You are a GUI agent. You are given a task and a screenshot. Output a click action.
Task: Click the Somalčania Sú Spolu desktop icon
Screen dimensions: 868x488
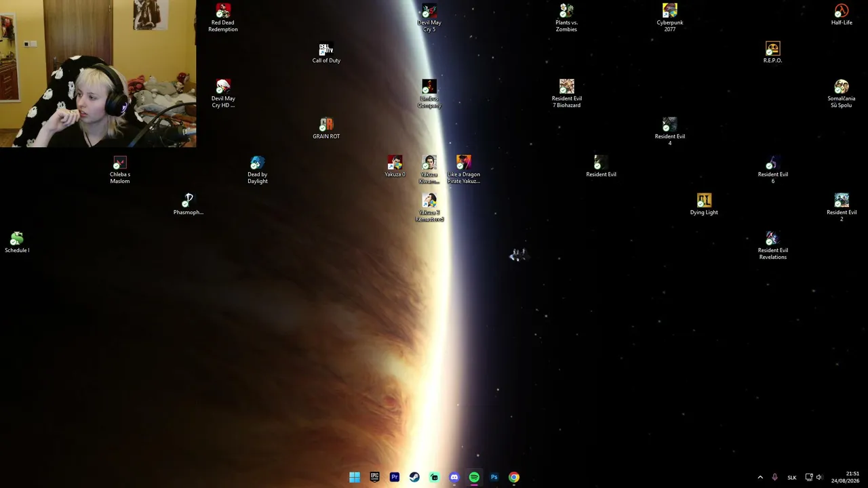coord(842,94)
